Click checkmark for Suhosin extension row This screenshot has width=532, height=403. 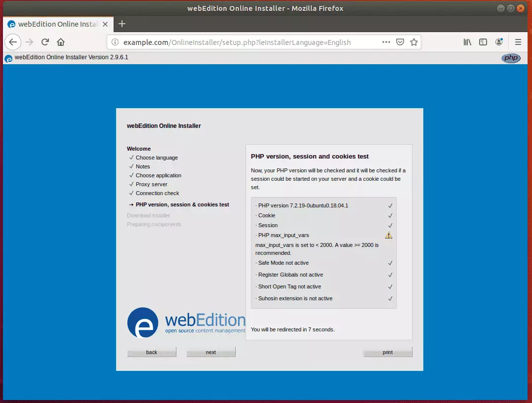(x=390, y=298)
